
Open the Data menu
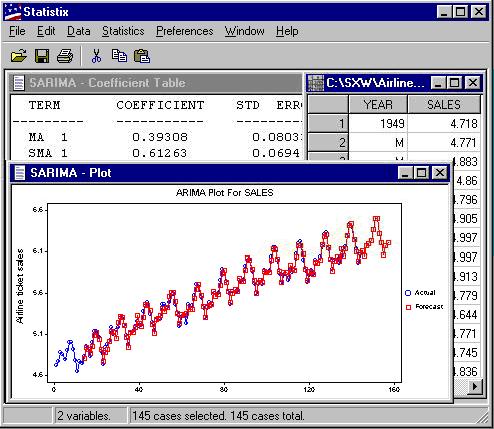coord(79,31)
